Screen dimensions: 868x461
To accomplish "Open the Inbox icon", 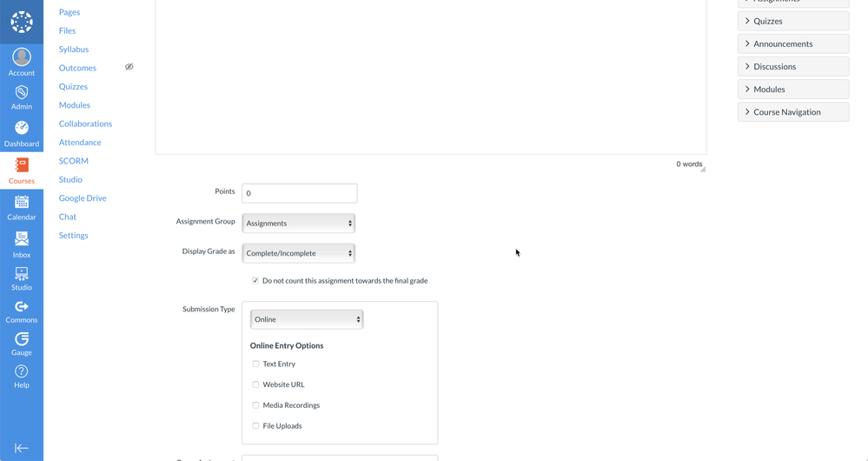I will (22, 239).
